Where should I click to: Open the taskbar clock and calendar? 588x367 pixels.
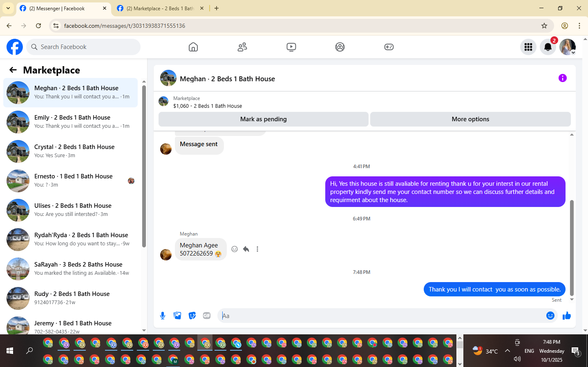tap(552, 351)
